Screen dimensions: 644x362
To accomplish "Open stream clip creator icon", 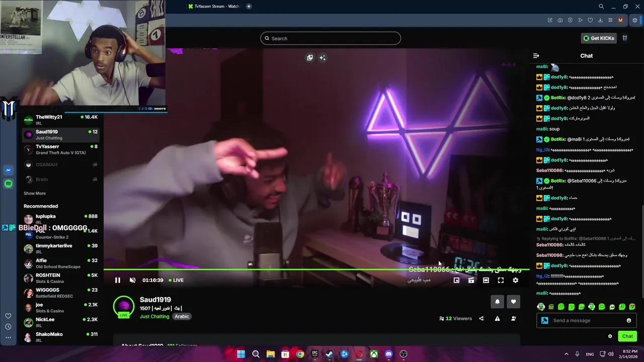I will (x=471, y=280).
